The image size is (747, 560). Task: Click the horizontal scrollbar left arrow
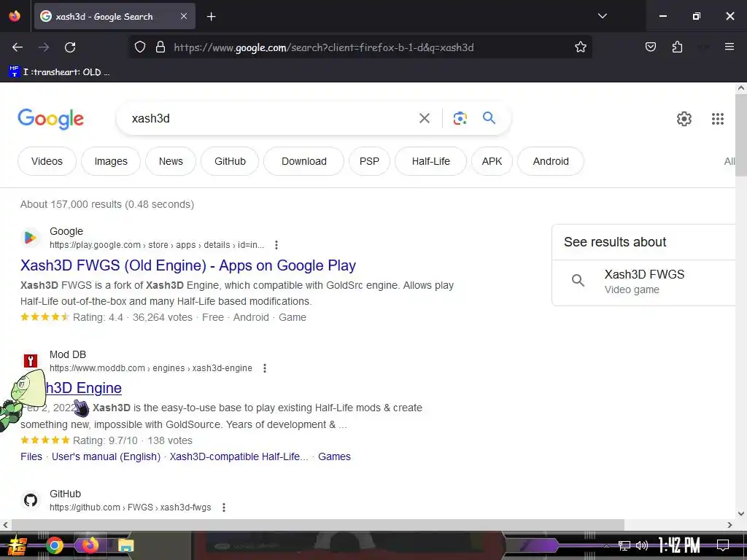(5, 525)
